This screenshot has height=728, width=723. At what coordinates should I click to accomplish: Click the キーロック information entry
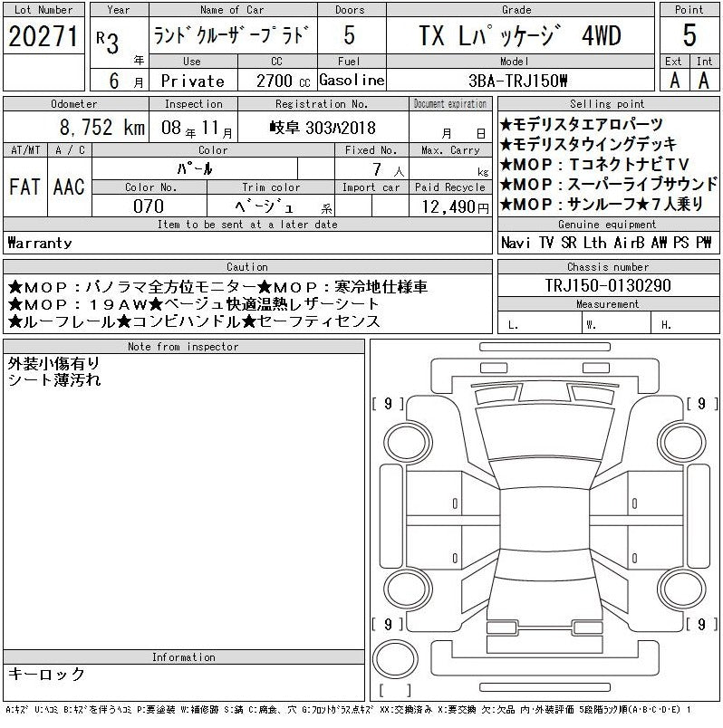coord(46,675)
